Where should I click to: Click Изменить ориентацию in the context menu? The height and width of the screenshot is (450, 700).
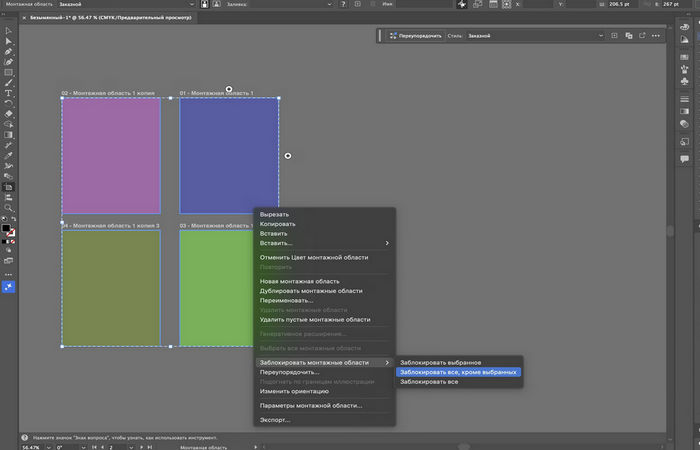294,391
